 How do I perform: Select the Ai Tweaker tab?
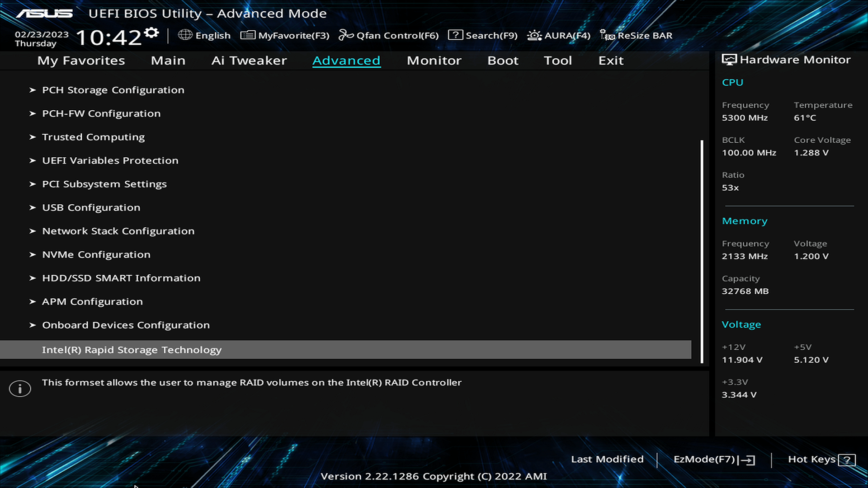pyautogui.click(x=249, y=60)
